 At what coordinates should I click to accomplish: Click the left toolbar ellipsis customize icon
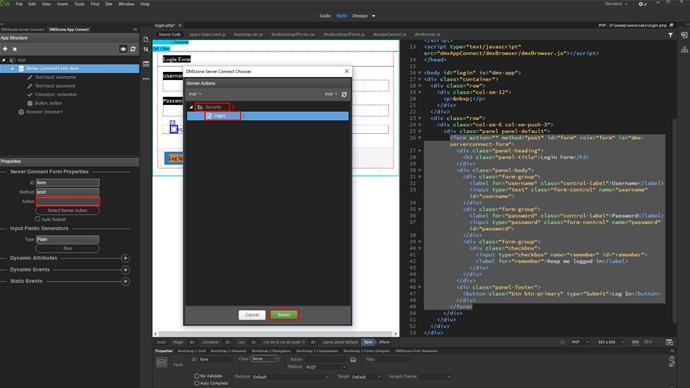pyautogui.click(x=146, y=79)
